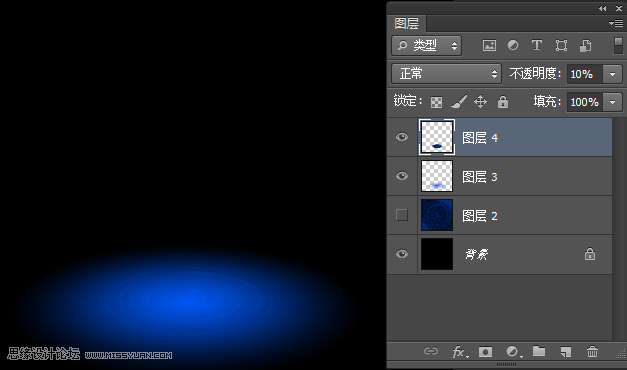Filter layers by adjustment layer icon
This screenshot has width=627, height=370.
[x=513, y=45]
